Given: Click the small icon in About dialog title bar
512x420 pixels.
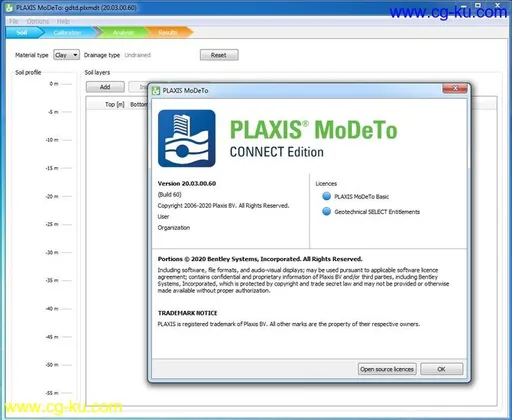Looking at the screenshot, I should 156,91.
